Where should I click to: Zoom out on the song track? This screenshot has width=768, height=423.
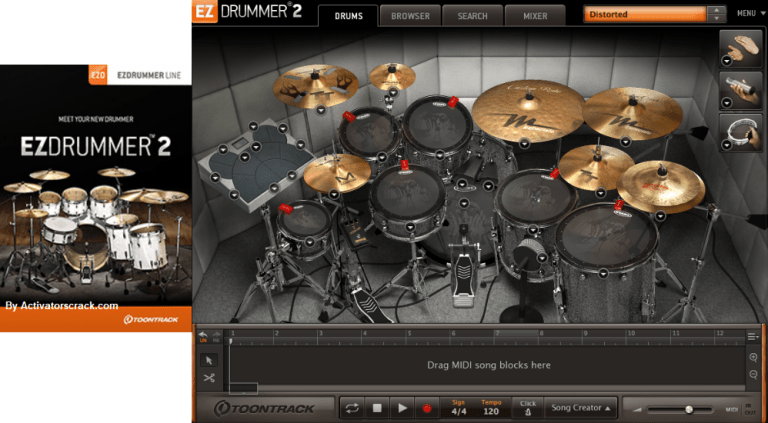(x=754, y=375)
